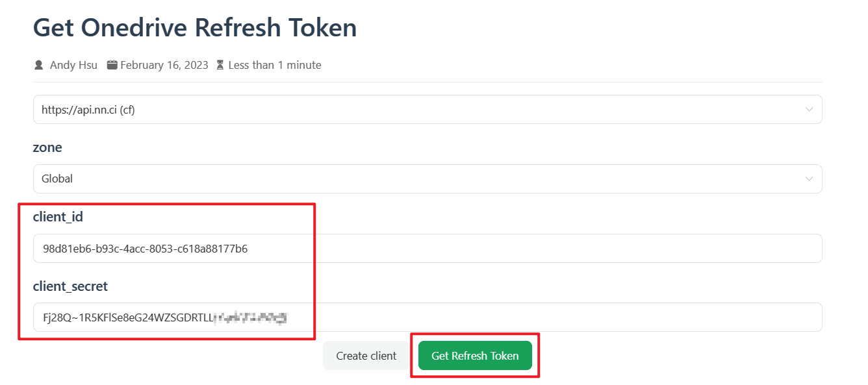The width and height of the screenshot is (868, 385).
Task: Click the chevron on the API server dropdown
Action: [809, 110]
